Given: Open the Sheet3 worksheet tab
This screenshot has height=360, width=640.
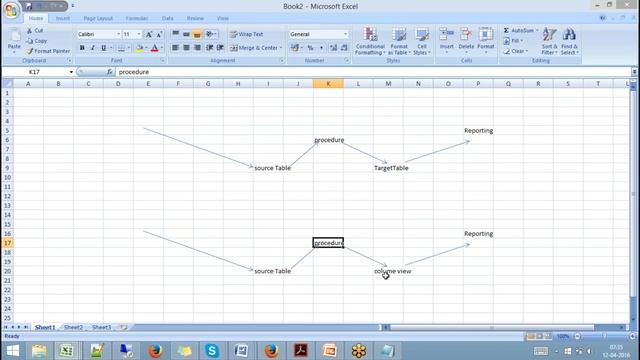Looking at the screenshot, I should pyautogui.click(x=102, y=327).
